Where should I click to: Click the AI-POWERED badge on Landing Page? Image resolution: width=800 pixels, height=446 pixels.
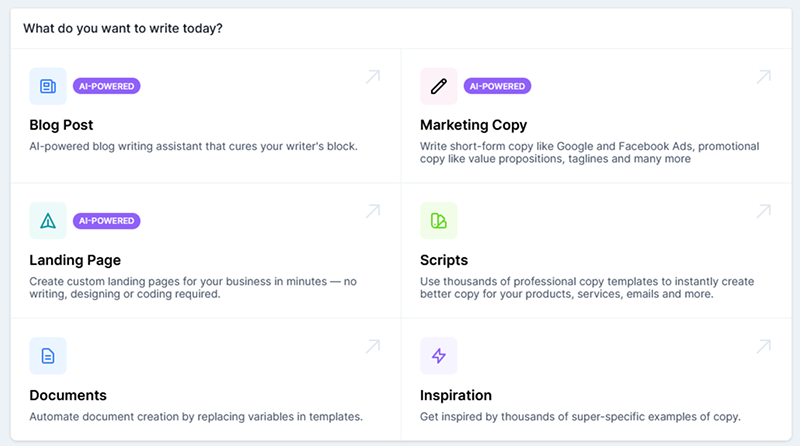(x=107, y=221)
